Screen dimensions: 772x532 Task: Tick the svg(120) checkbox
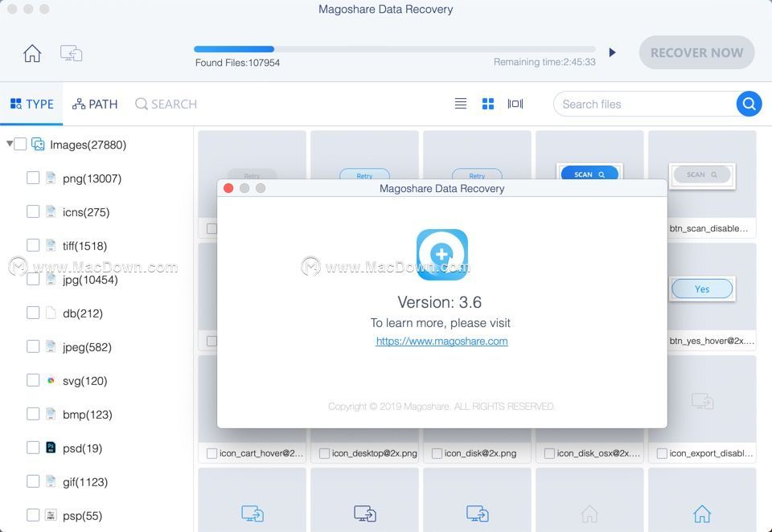click(x=33, y=380)
